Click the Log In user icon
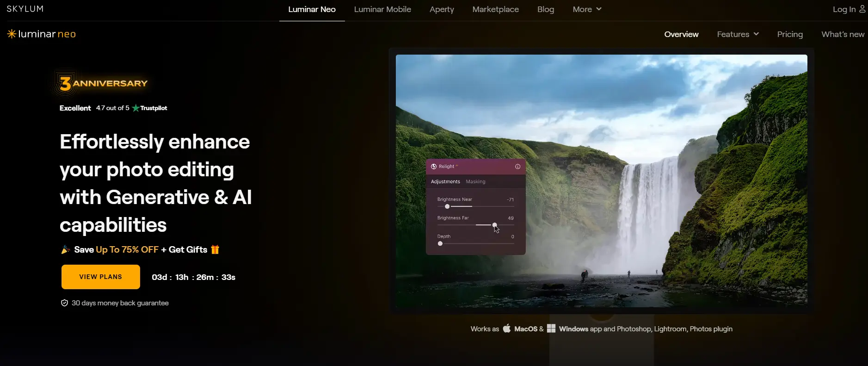Image resolution: width=868 pixels, height=366 pixels. [862, 9]
